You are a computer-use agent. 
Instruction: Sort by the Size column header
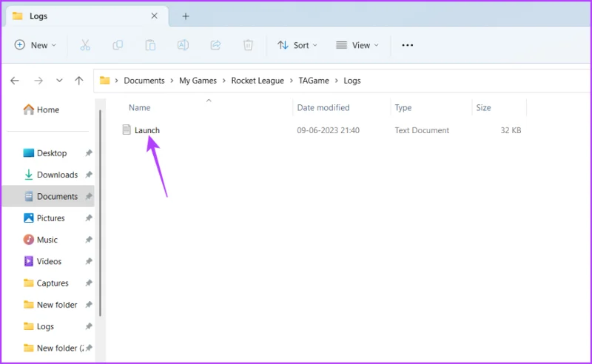pos(483,107)
